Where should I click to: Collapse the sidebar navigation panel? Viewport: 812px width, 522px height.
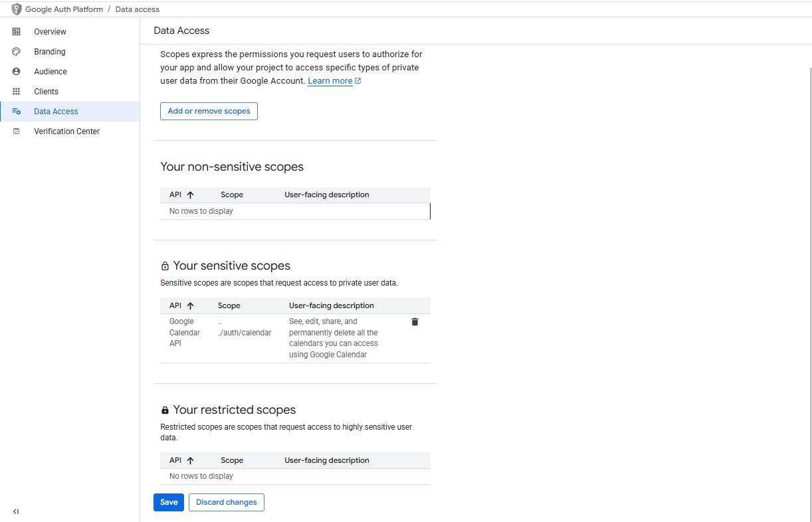pos(16,511)
